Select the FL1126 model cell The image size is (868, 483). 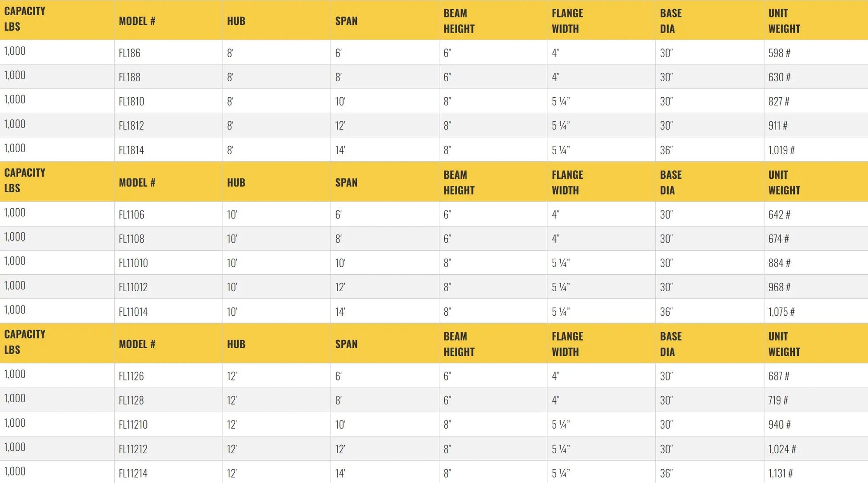pos(131,376)
